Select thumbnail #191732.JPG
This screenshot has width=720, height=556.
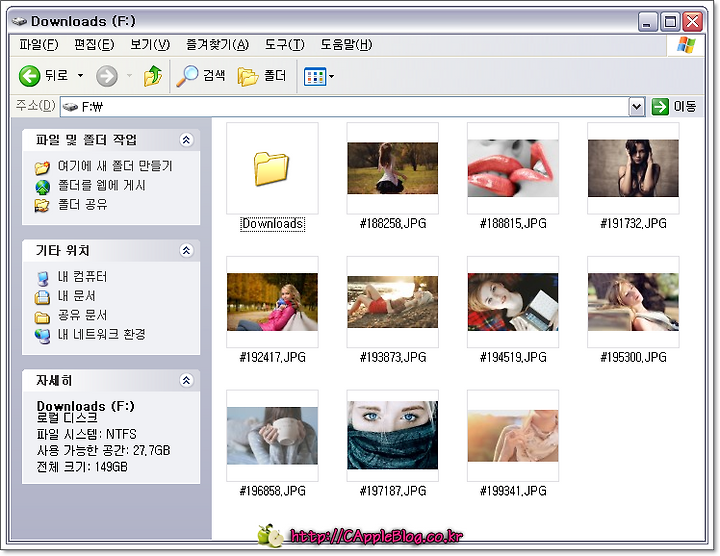pos(633,168)
